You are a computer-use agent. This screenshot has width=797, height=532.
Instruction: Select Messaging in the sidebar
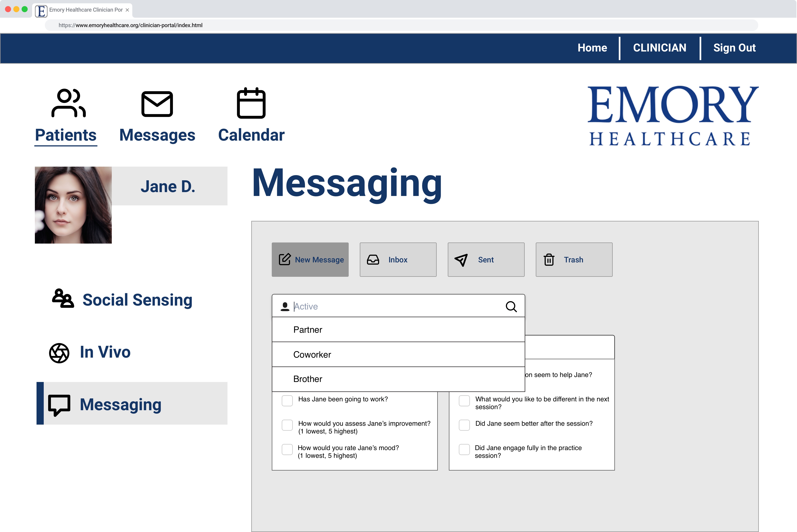coord(132,403)
